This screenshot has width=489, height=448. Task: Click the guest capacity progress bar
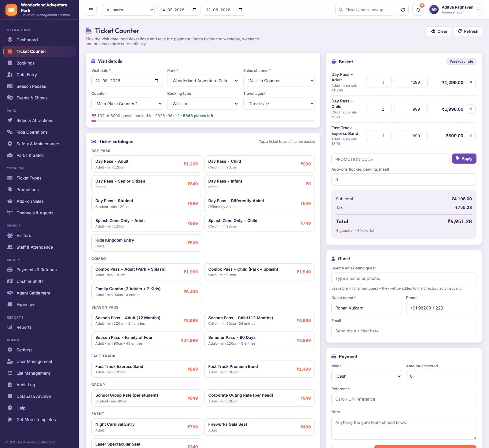coord(203,121)
